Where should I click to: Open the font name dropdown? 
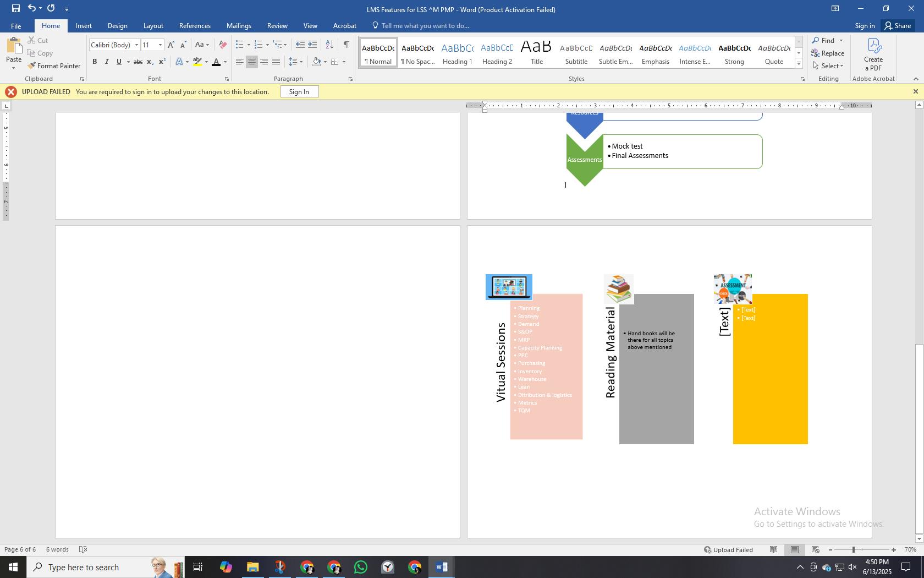point(136,45)
